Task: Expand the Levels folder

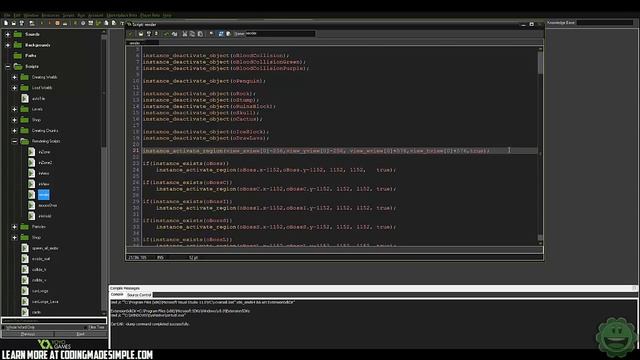Action: [15, 109]
